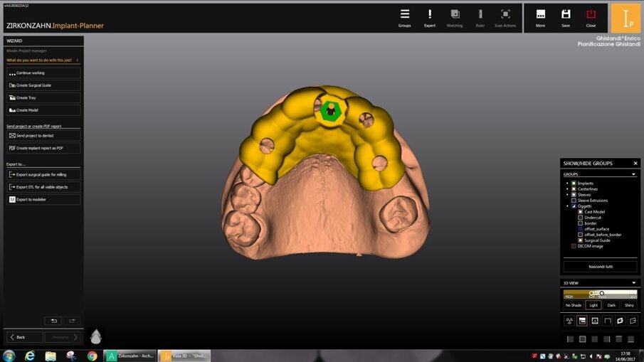Image resolution: width=644 pixels, height=362 pixels.
Task: Click the right handle of density slider
Action: pyautogui.click(x=602, y=293)
